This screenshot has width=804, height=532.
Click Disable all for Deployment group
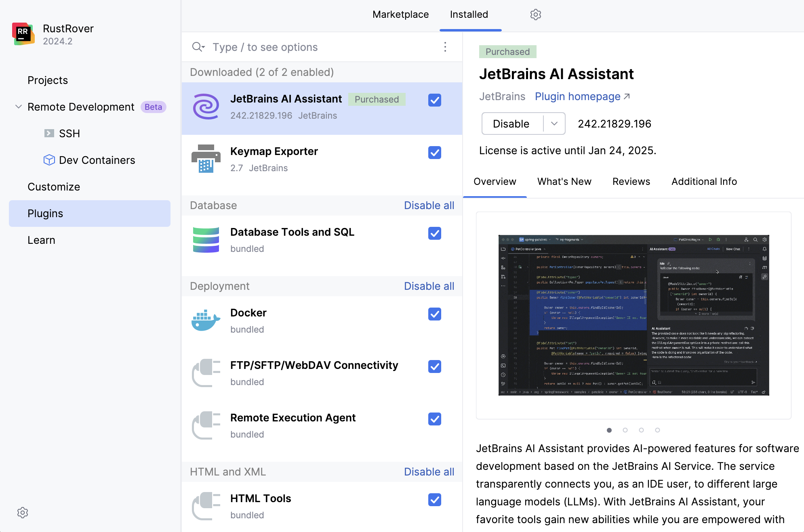pyautogui.click(x=429, y=286)
